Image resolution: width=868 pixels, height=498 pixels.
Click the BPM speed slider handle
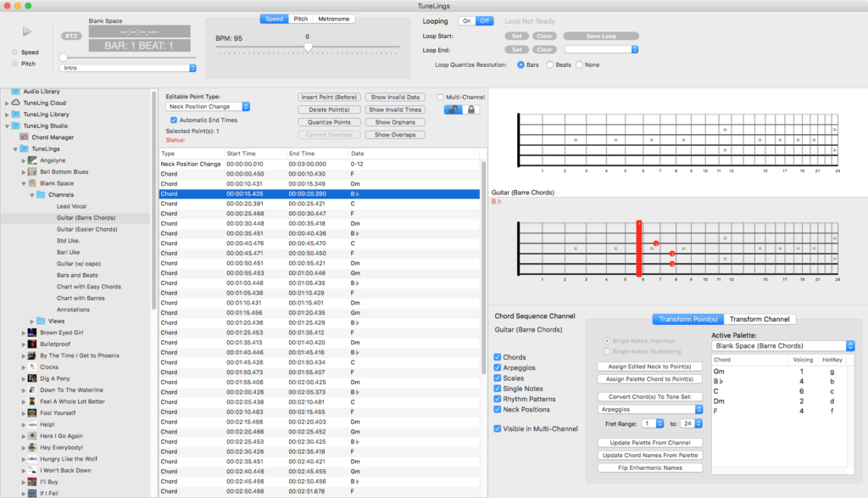click(308, 48)
